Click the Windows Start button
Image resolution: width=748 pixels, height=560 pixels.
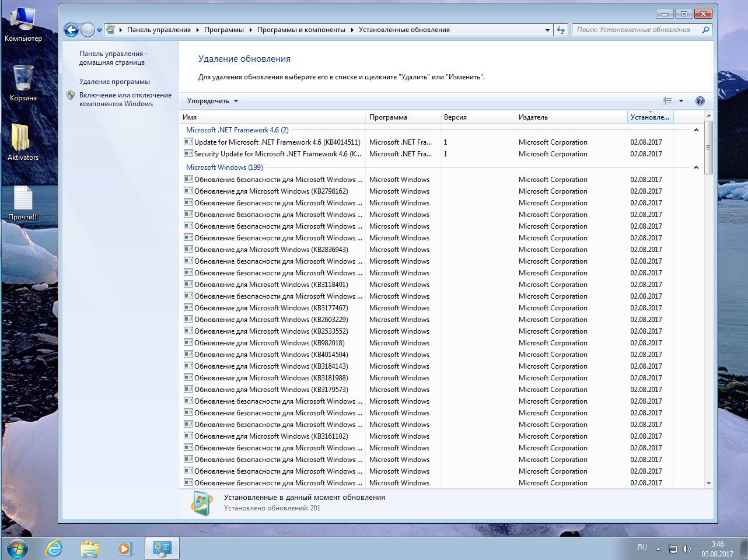point(17,549)
